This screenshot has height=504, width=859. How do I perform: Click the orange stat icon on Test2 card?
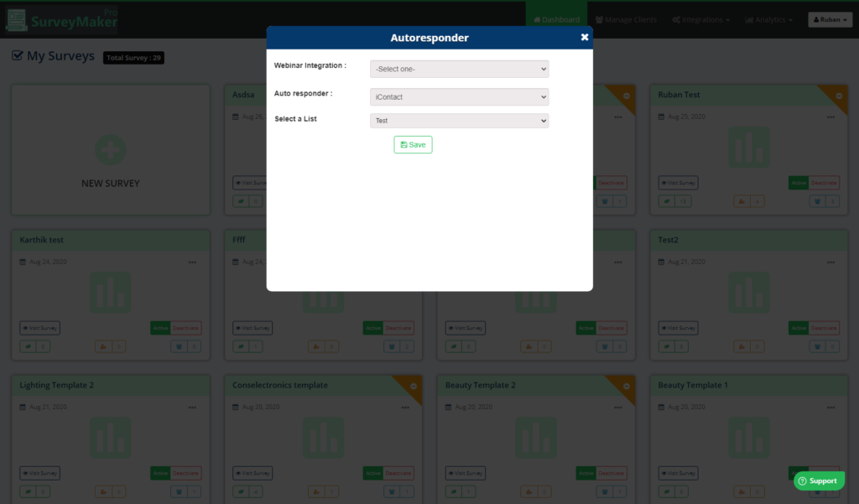(x=742, y=346)
